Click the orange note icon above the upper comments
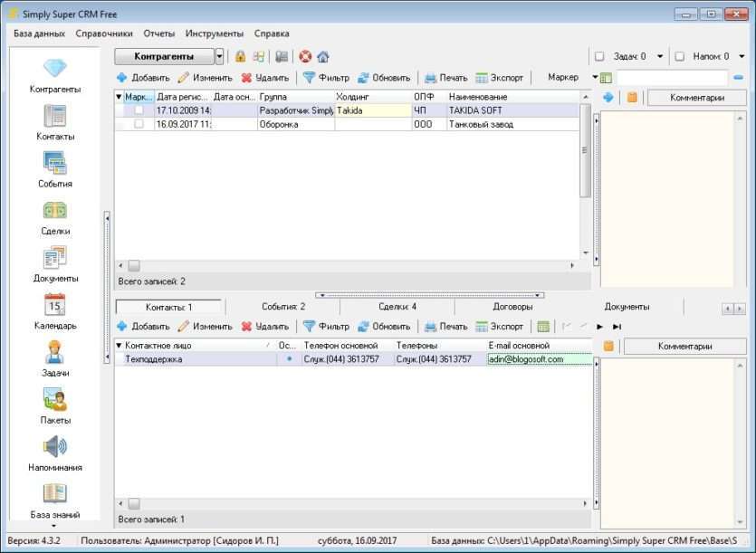This screenshot has height=553, width=756. coord(632,98)
